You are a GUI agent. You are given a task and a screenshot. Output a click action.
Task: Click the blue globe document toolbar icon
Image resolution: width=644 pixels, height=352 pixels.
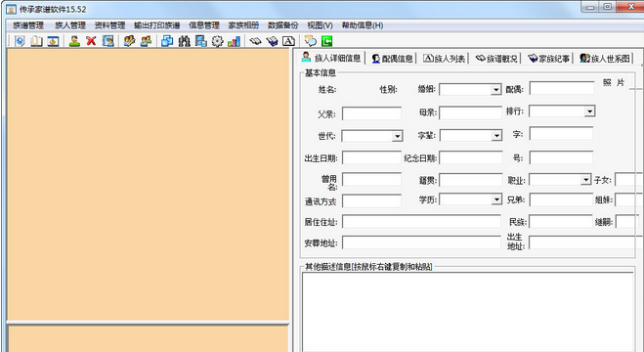20,41
